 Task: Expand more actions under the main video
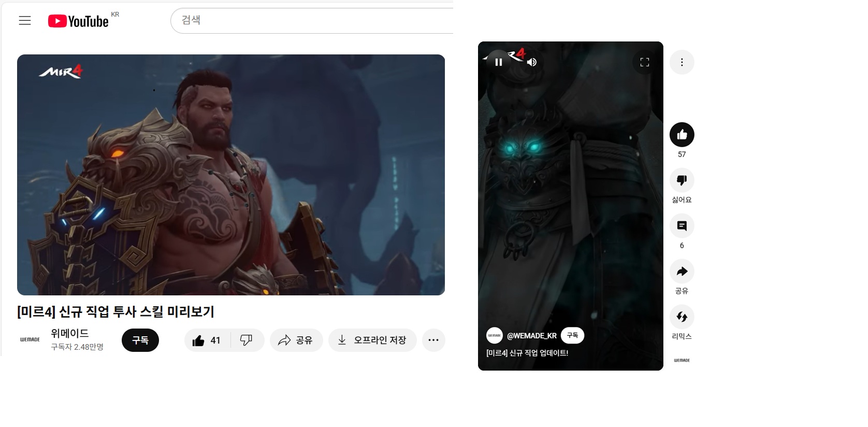point(433,340)
